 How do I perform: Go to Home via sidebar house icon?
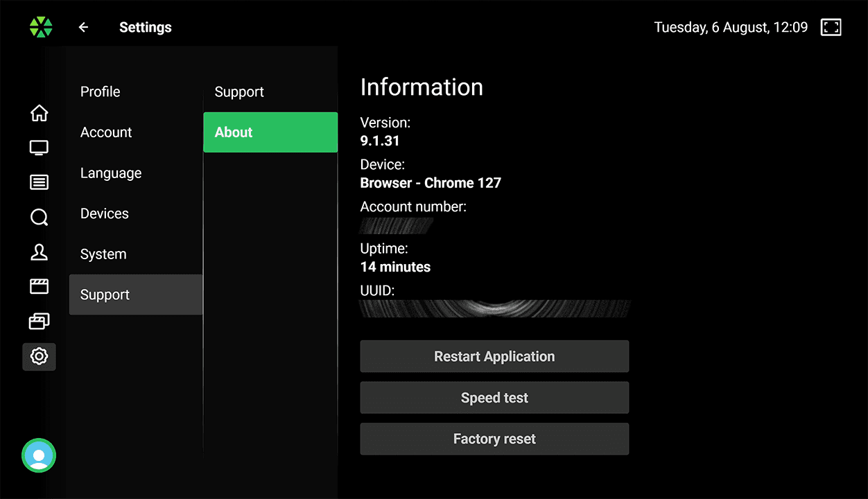coord(40,113)
